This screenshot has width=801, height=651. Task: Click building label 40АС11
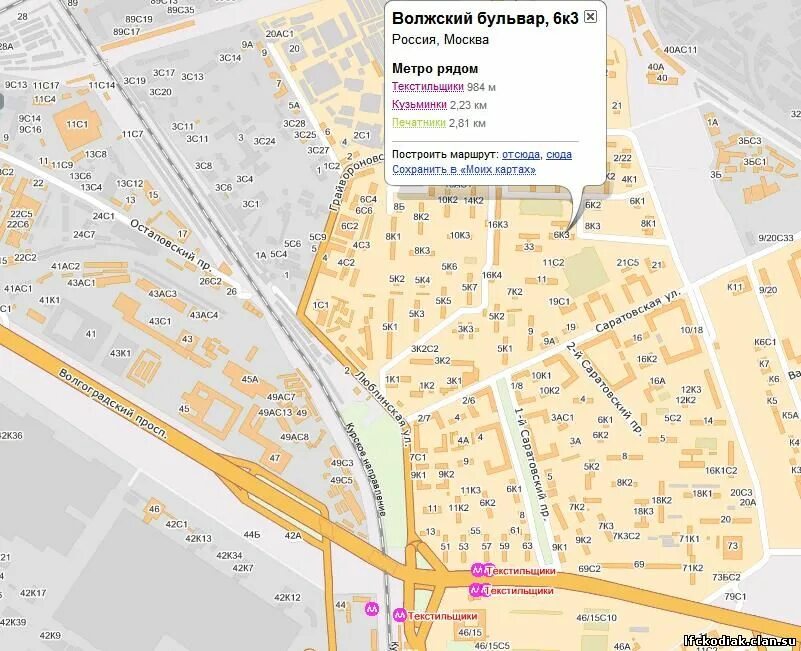(x=680, y=50)
